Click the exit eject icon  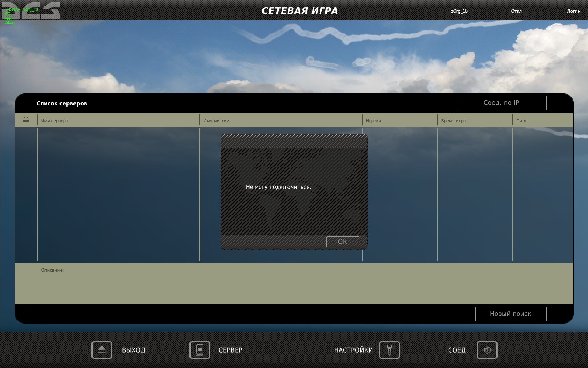tap(102, 350)
